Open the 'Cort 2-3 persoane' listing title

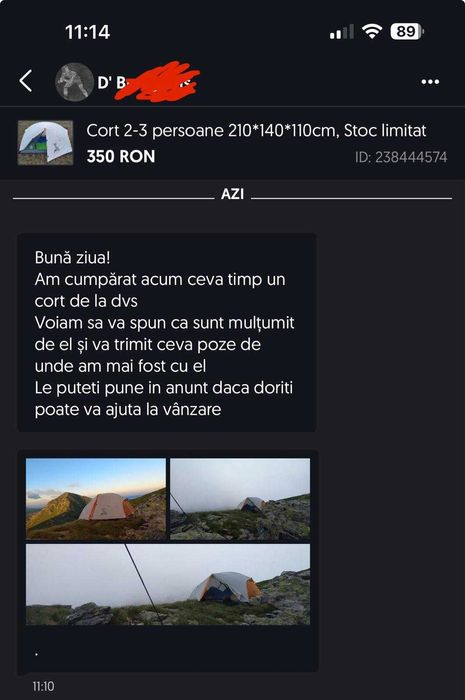tap(256, 131)
